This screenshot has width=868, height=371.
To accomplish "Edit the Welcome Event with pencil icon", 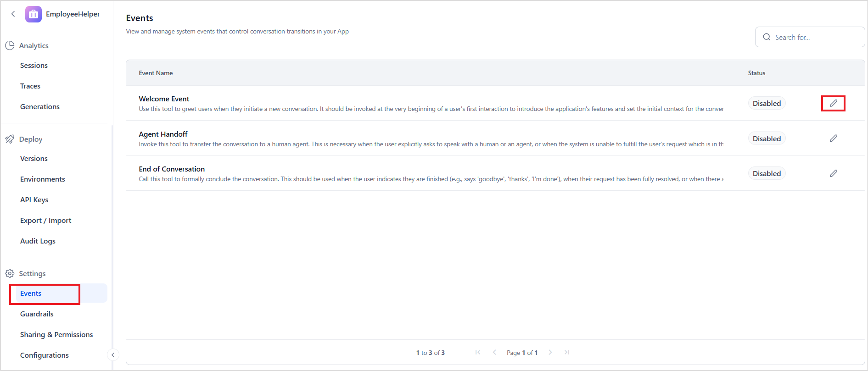I will [x=833, y=103].
